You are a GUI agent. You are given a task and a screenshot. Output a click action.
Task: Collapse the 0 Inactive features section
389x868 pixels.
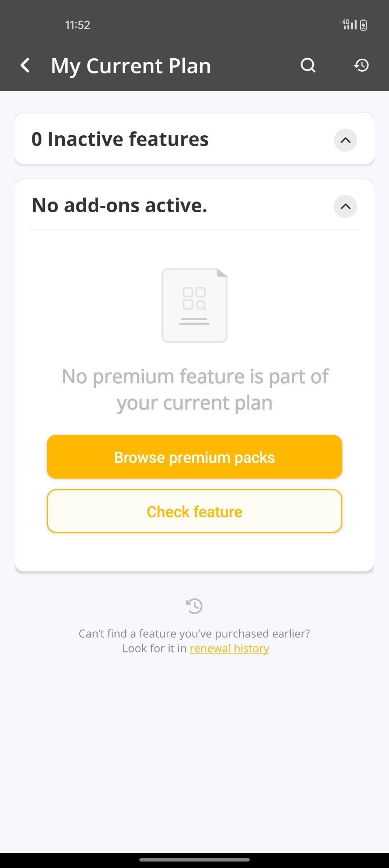coord(345,140)
